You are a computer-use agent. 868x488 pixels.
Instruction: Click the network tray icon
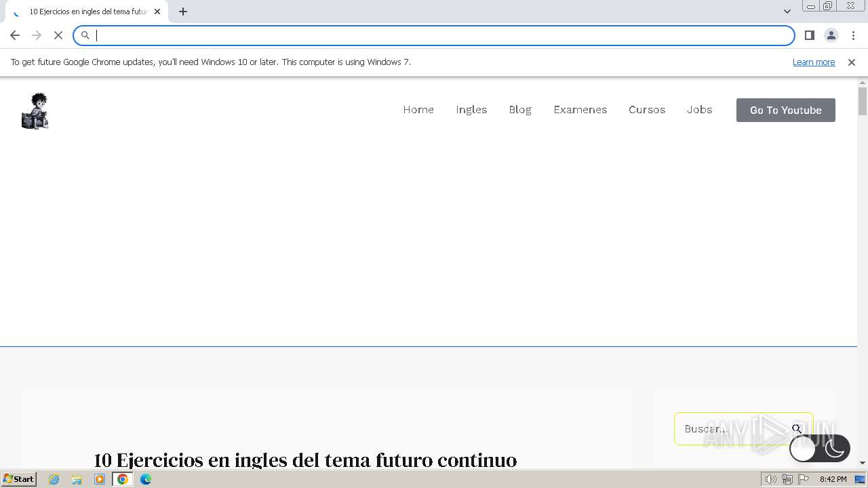787,479
